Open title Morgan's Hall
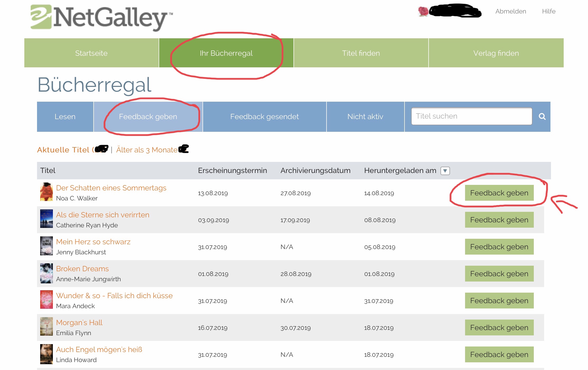This screenshot has width=588, height=370. [79, 322]
